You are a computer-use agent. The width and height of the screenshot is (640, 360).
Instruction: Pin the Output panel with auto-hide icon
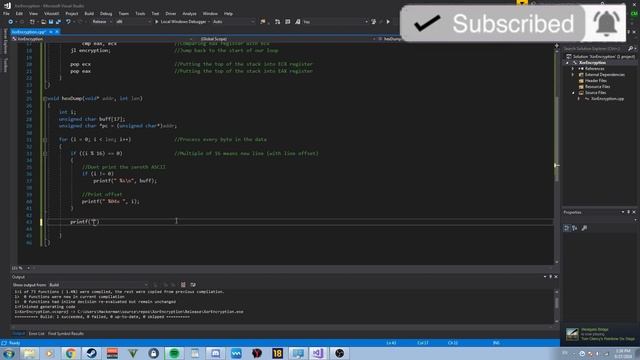click(550, 277)
